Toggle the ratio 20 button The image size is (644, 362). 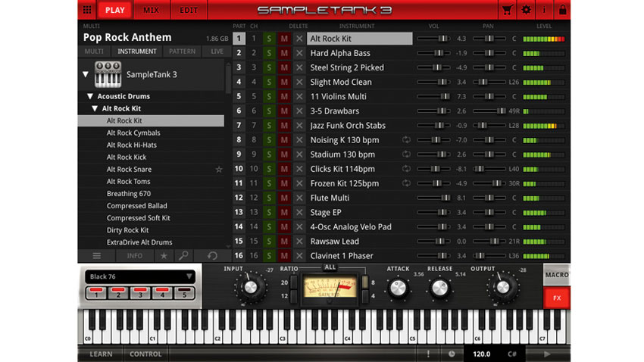(x=294, y=282)
